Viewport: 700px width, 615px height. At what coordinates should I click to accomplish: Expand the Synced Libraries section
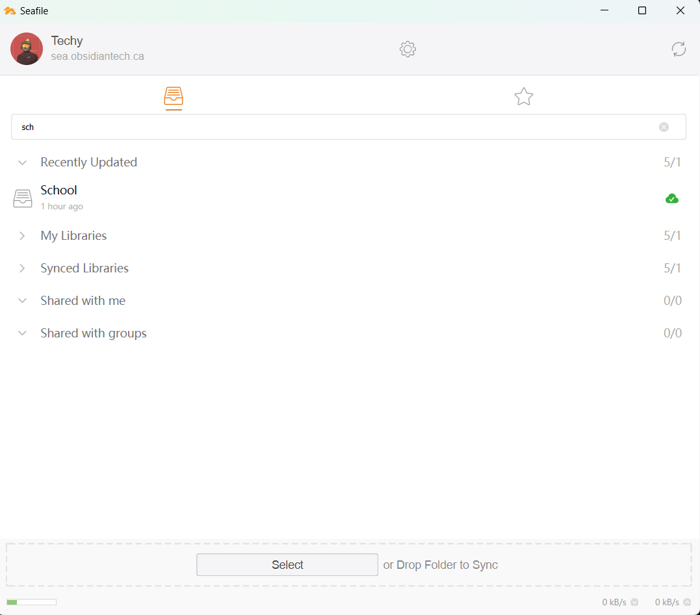pos(22,268)
